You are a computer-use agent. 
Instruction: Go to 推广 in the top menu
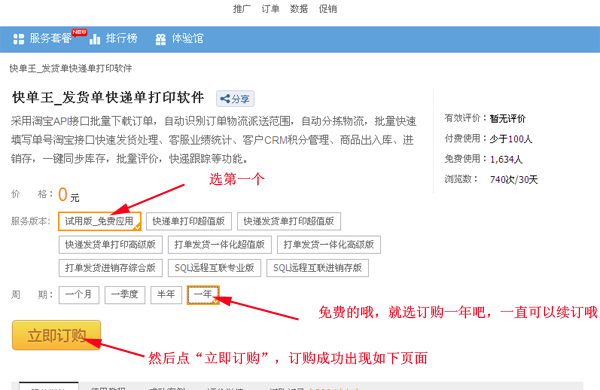(242, 8)
